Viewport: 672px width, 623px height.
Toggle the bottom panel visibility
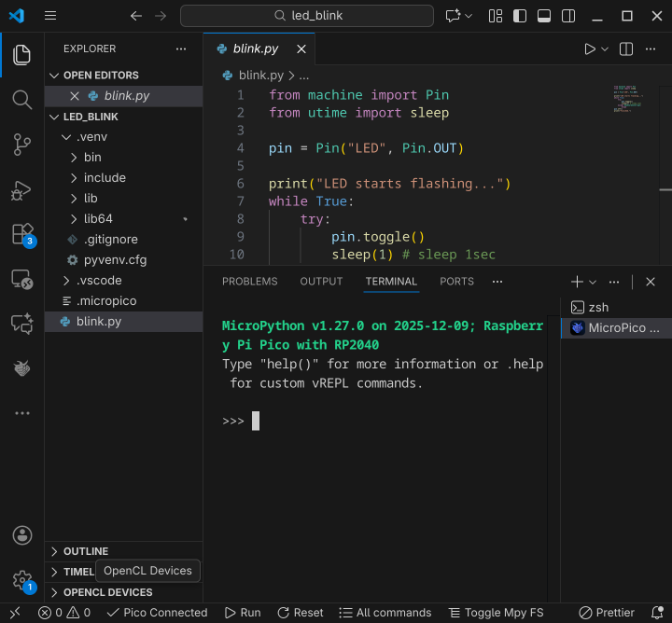(x=544, y=16)
